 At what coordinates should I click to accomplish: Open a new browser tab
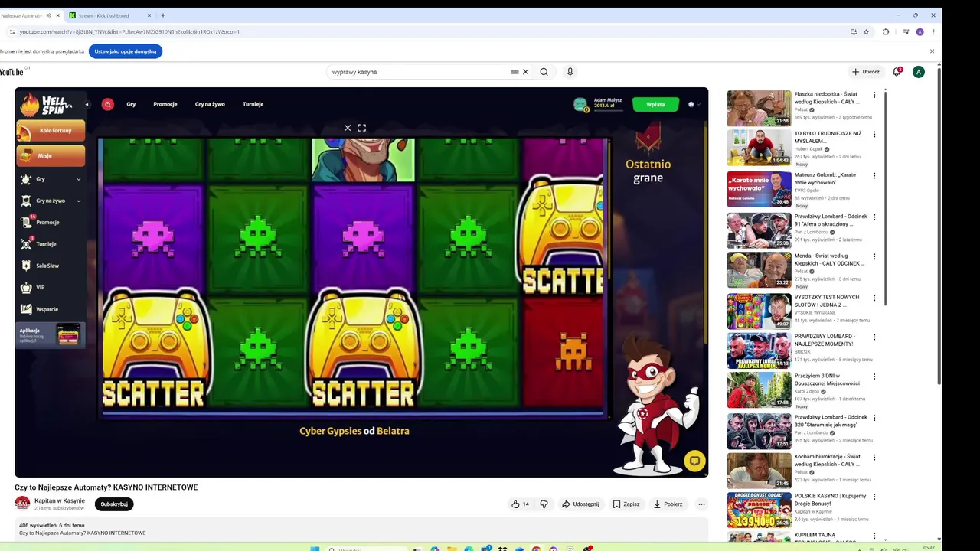[x=162, y=15]
